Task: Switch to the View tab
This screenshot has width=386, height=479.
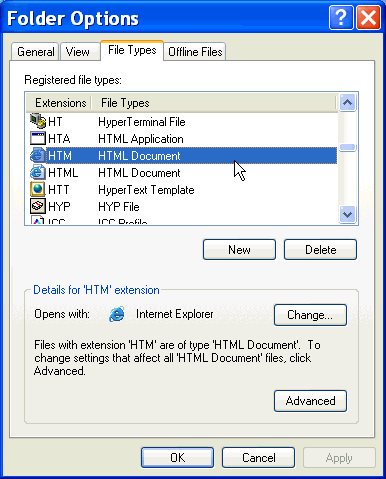Action: 80,52
